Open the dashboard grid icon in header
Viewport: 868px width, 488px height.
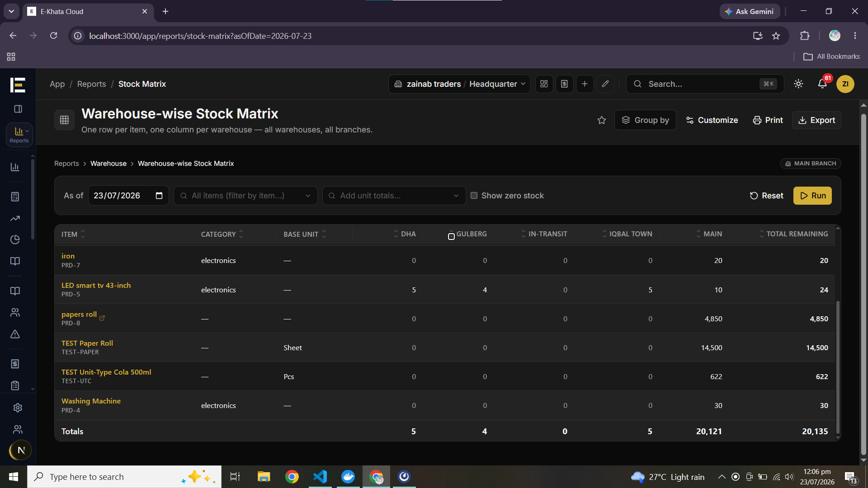[x=544, y=84]
